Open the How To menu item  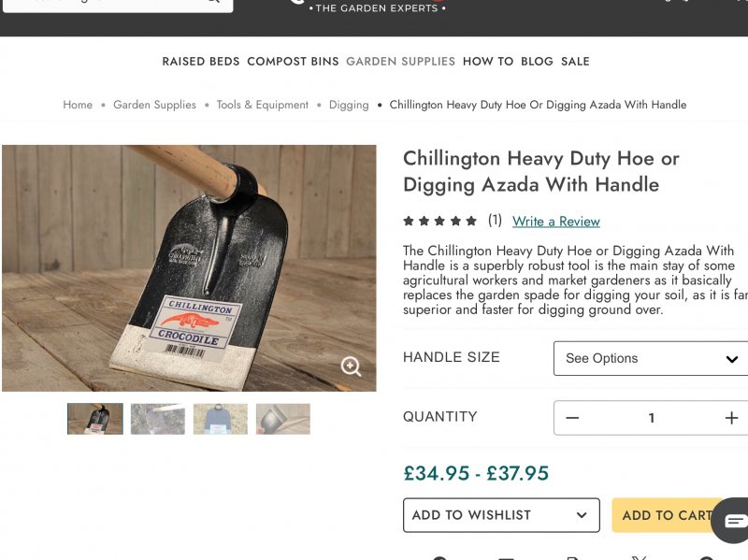pos(488,62)
